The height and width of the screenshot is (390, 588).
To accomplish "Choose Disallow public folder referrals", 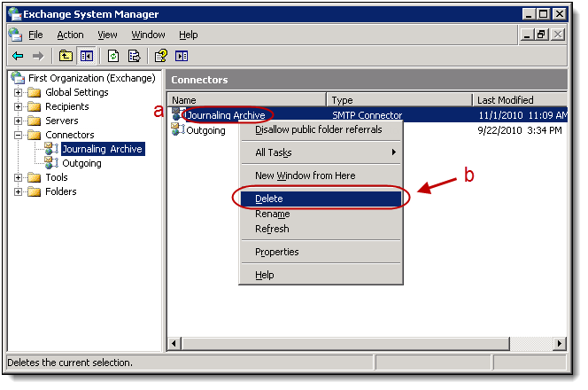I will (321, 130).
